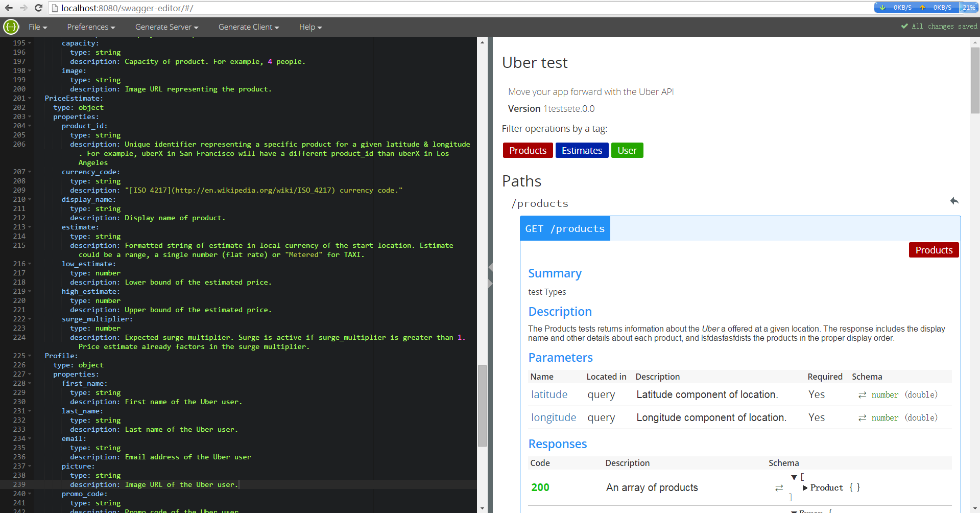This screenshot has height=513, width=980.
Task: Click the longitude parameter name
Action: [554, 417]
